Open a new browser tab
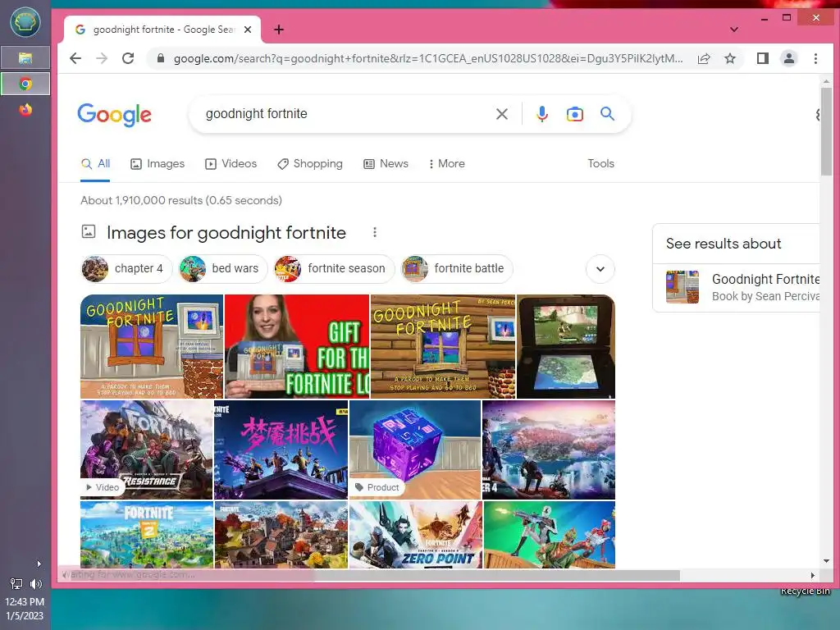This screenshot has height=630, width=840. [x=279, y=30]
